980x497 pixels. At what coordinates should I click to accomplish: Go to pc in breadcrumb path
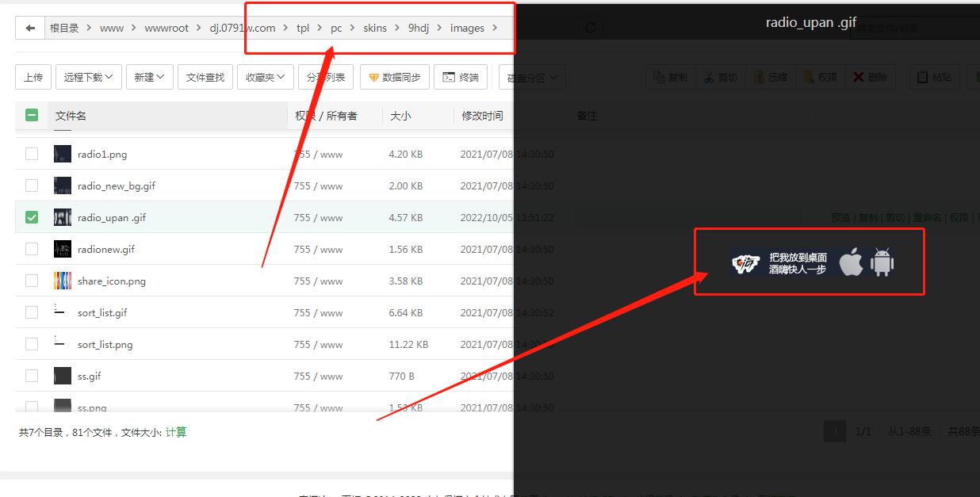click(336, 28)
